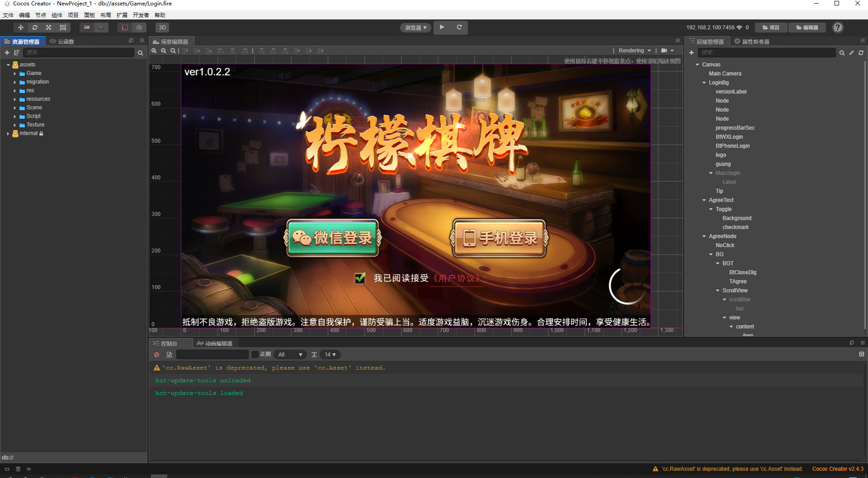Image resolution: width=868 pixels, height=478 pixels.
Task: Select the Rotate transform tool
Action: (35, 28)
